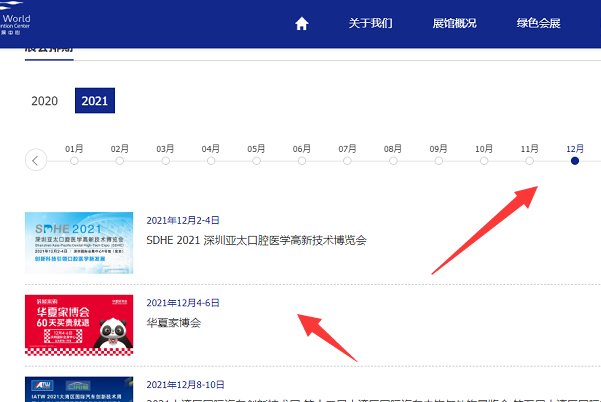
Task: Select the 05月 timeline marker
Action: coord(256,161)
